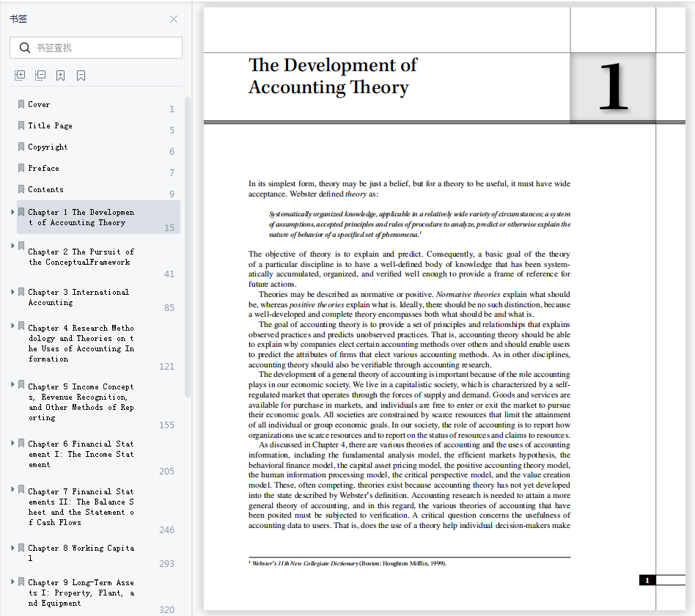Open Chapter 2 The Pursuit of the Conceptual Framework
695x616 pixels.
81,257
